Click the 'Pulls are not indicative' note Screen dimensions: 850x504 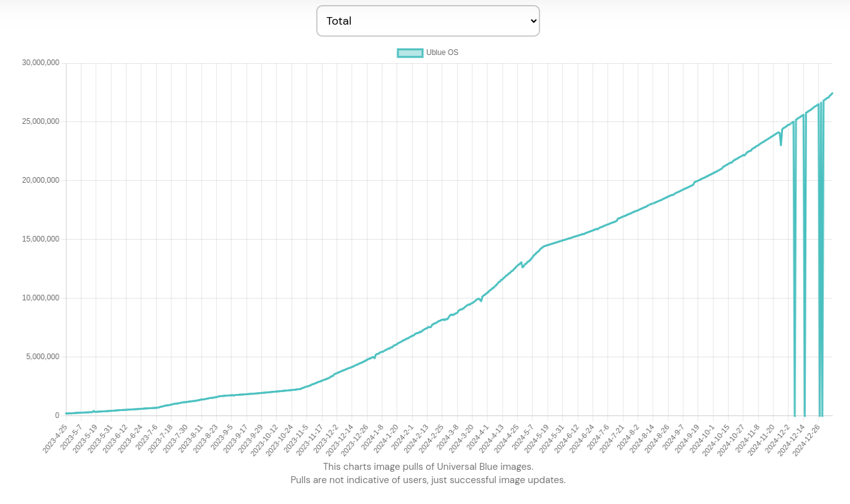coord(428,480)
